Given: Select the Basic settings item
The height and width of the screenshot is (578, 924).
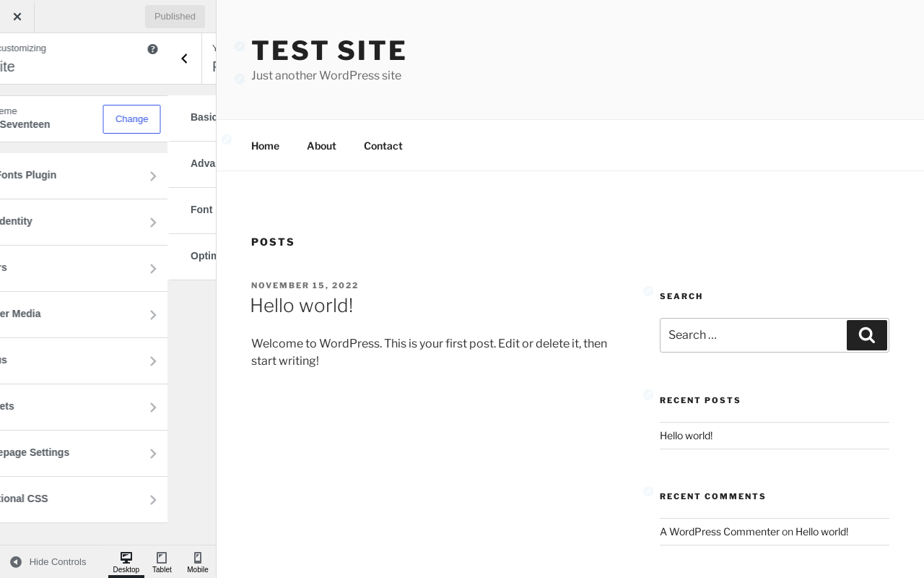Looking at the screenshot, I should pyautogui.click(x=192, y=118).
